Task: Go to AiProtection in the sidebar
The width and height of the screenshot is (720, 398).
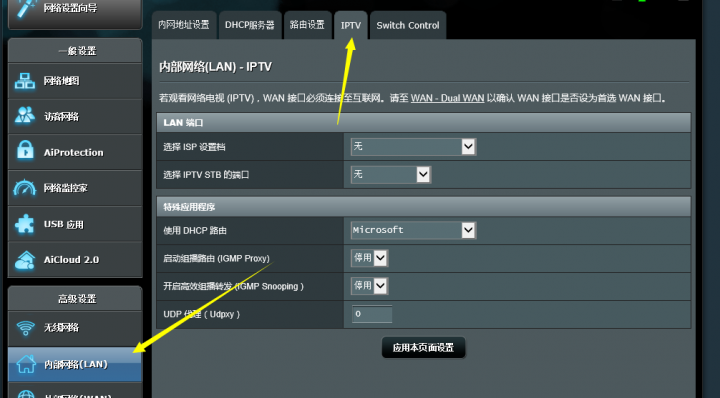Action: point(75,152)
